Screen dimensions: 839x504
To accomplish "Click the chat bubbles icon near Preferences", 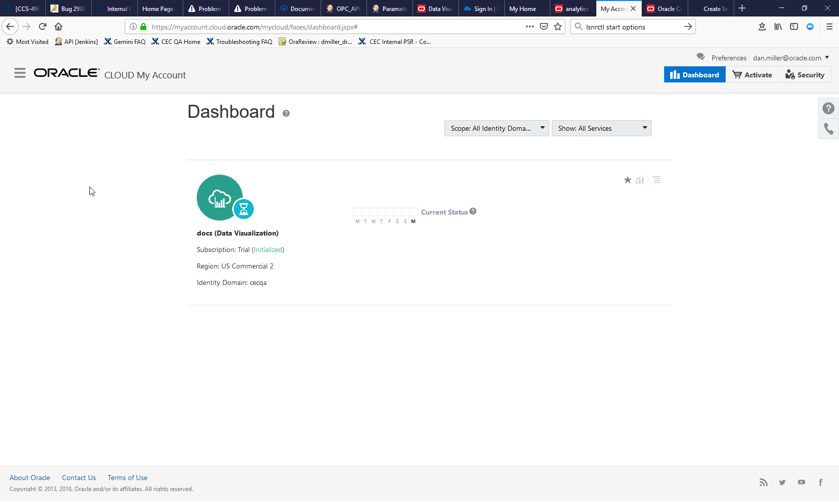I will (701, 57).
